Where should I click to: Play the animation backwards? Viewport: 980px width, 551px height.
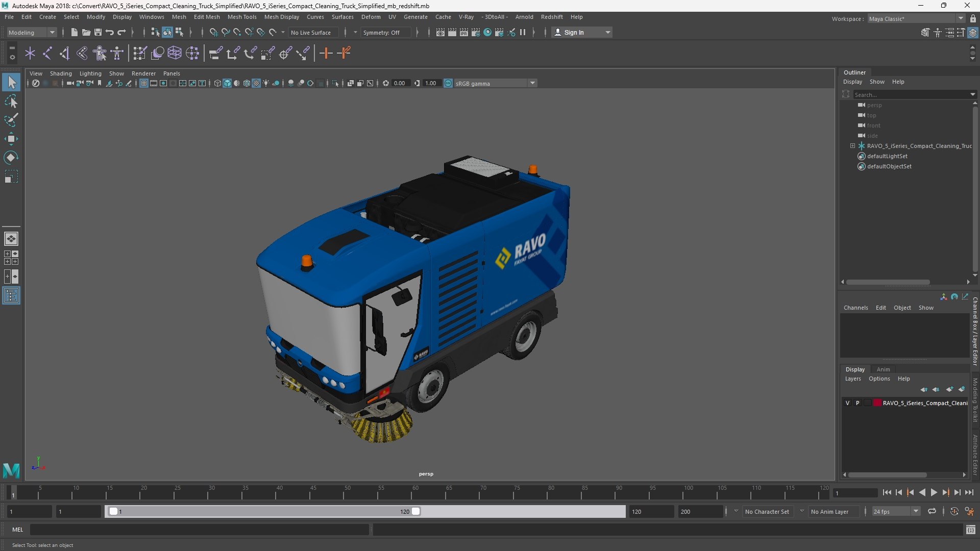(922, 492)
